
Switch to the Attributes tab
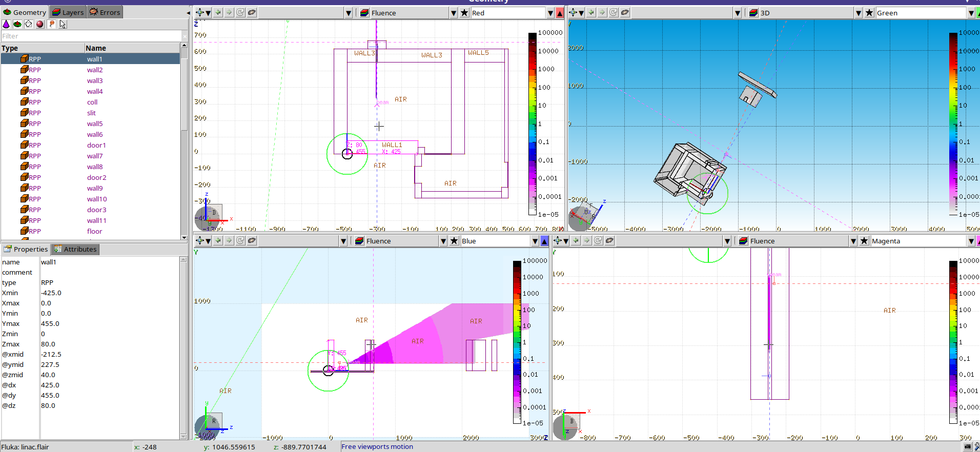coord(75,249)
